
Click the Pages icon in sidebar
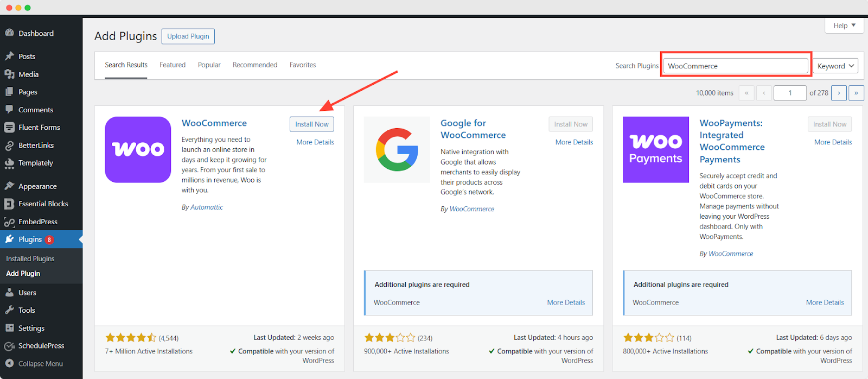click(9, 92)
